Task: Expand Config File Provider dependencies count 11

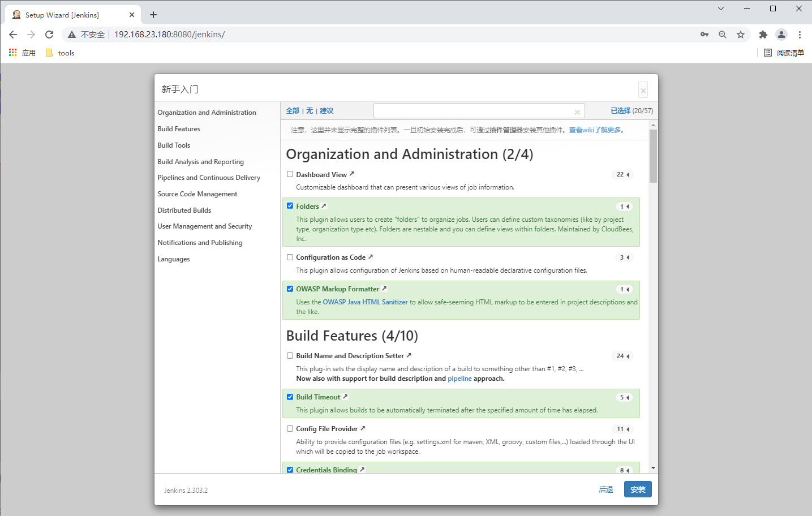Action: click(x=622, y=429)
